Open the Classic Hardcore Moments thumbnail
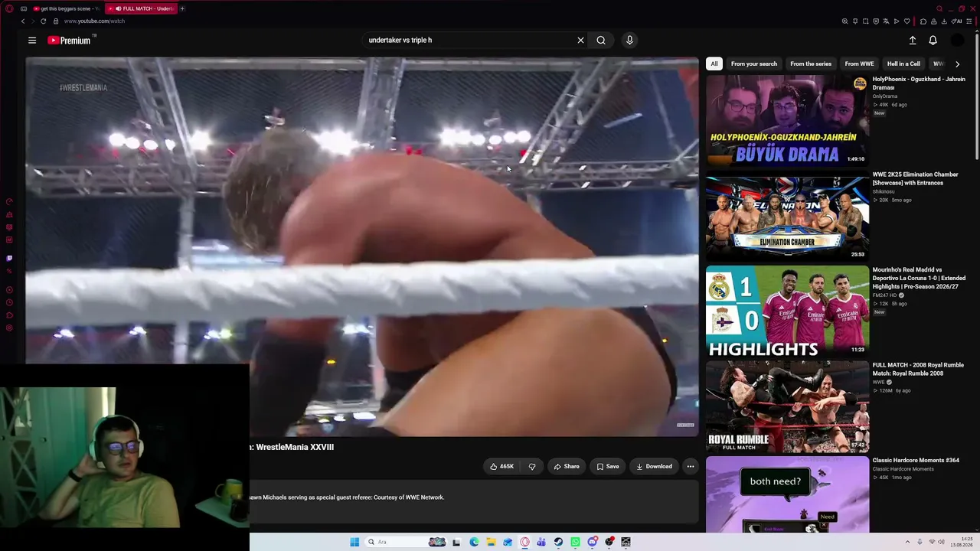This screenshot has width=980, height=551. pyautogui.click(x=787, y=495)
